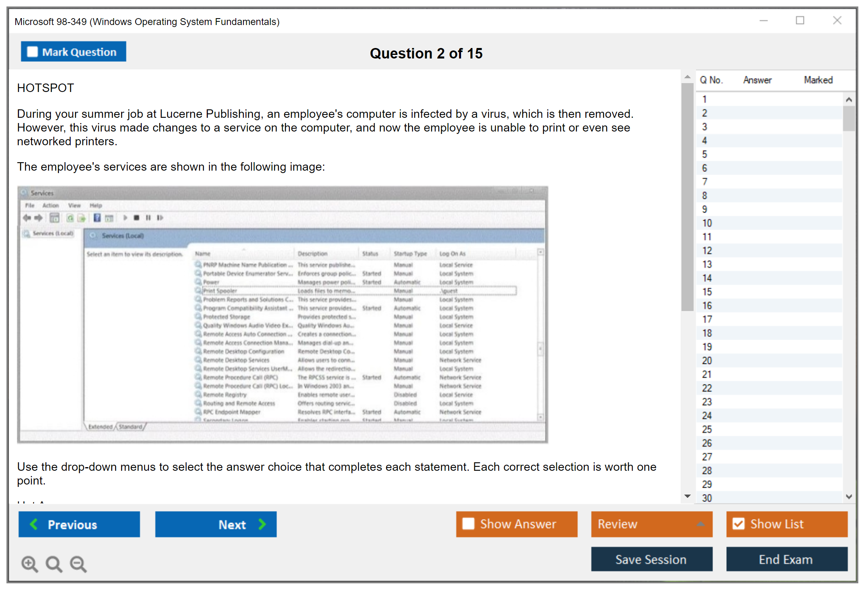868x593 pixels.
Task: Select question 10 in the list
Action: (707, 223)
